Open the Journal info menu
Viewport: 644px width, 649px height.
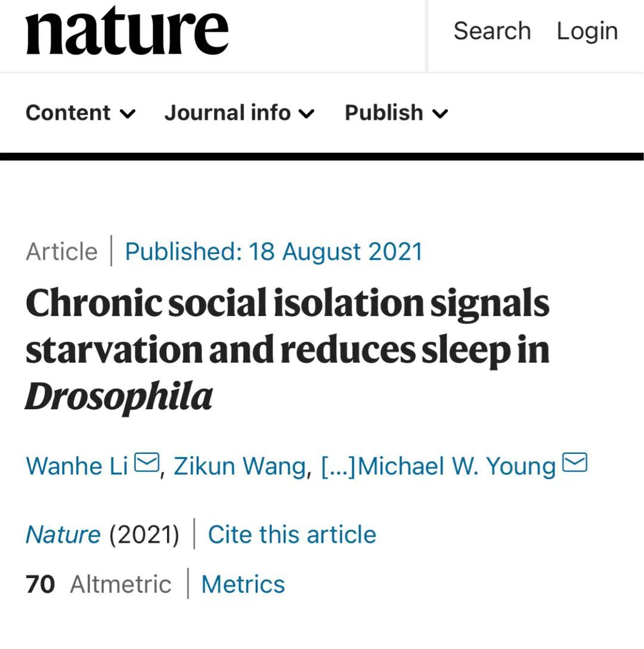click(227, 113)
